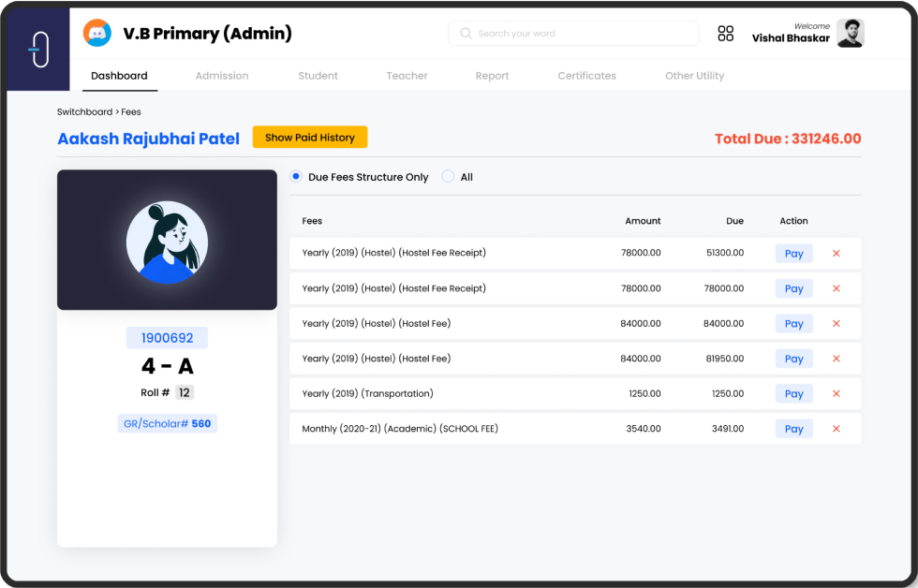
Task: Delete the 51300.00 due Hostel Fee Receipt row
Action: click(836, 254)
